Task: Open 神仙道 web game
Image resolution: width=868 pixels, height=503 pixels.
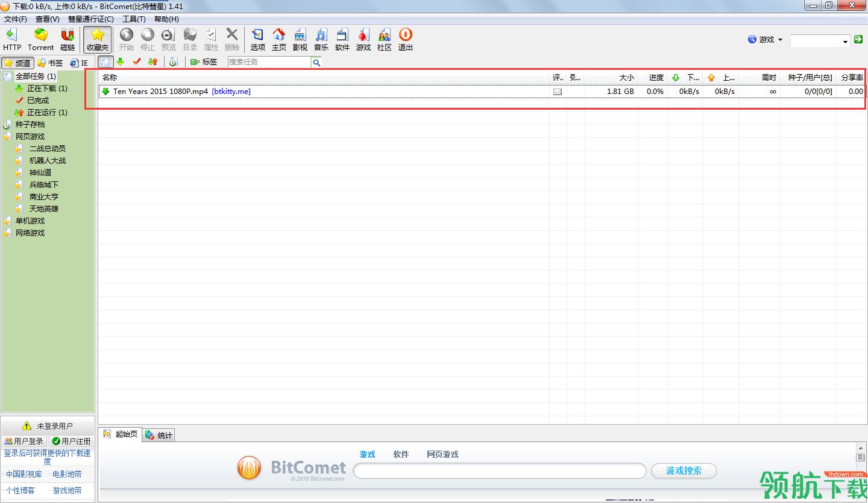Action: [40, 173]
